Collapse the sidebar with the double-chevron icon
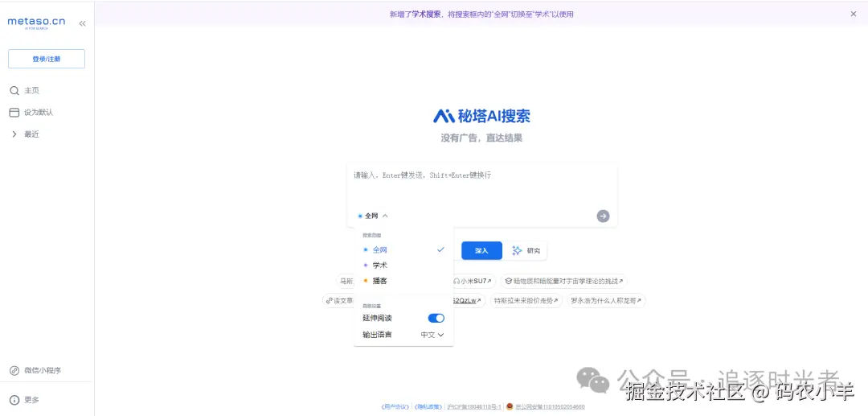This screenshot has height=416, width=868. pos(83,23)
